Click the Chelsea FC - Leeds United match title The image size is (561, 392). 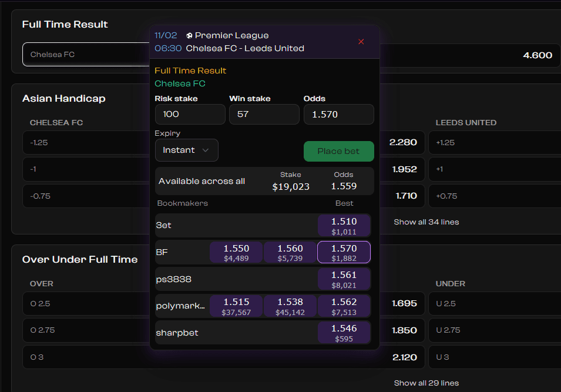click(245, 48)
